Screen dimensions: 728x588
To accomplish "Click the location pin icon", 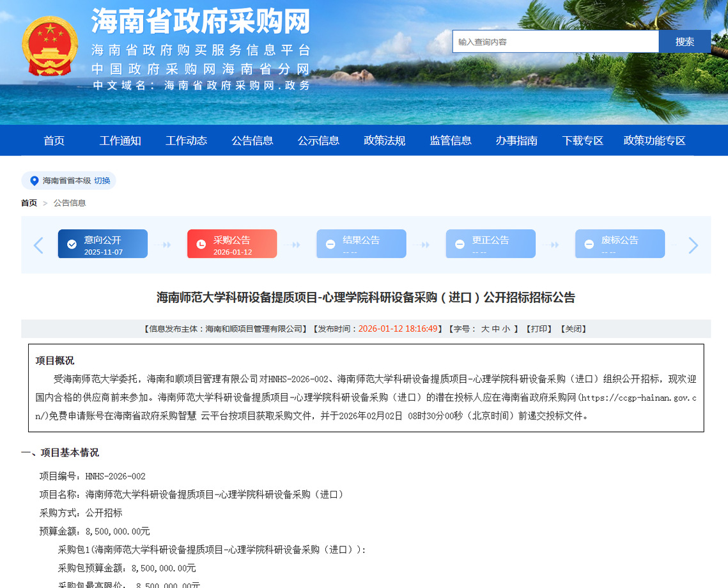I will click(x=35, y=181).
